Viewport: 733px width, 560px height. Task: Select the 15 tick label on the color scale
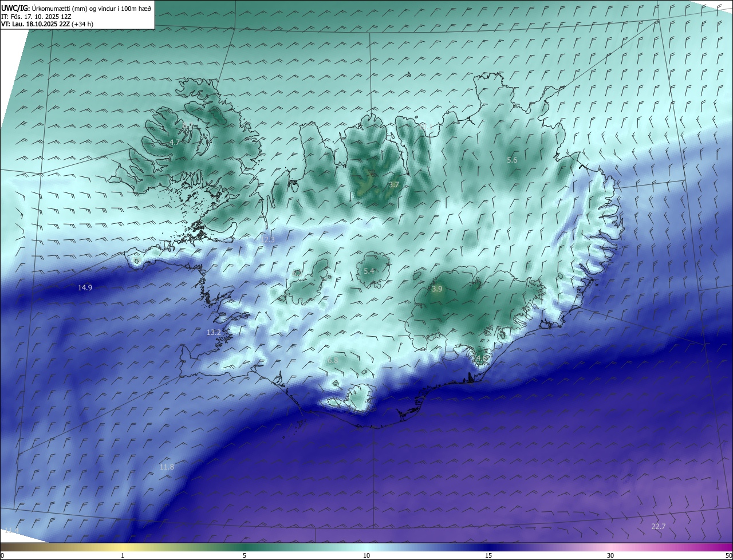[x=488, y=555]
